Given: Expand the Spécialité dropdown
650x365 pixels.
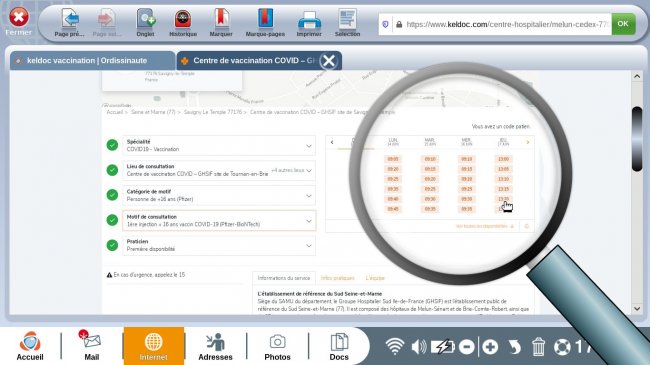Looking at the screenshot, I should point(219,145).
